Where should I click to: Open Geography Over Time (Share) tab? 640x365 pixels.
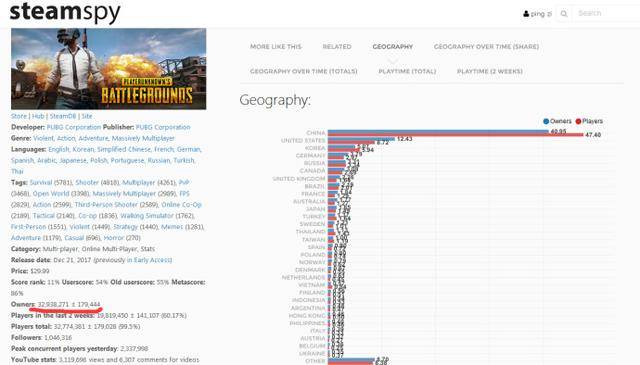[x=486, y=47]
